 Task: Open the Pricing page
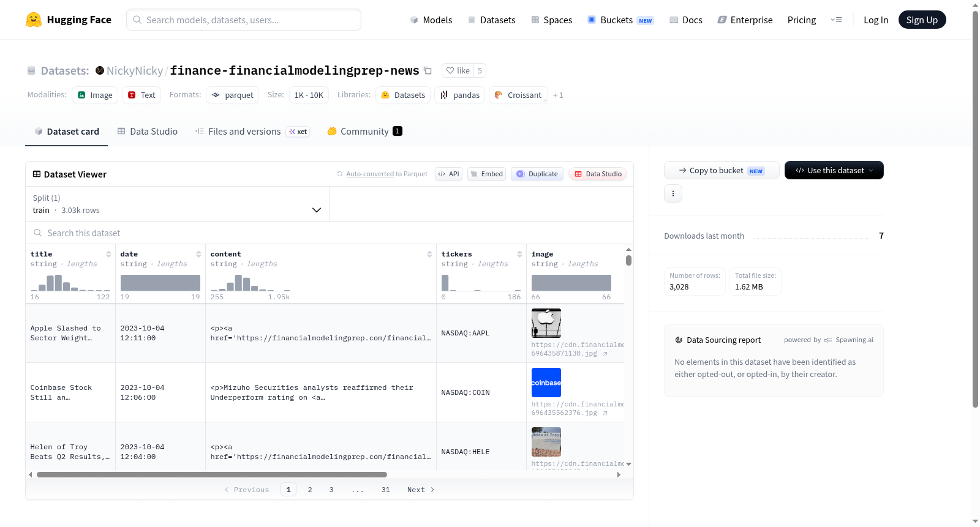[802, 20]
